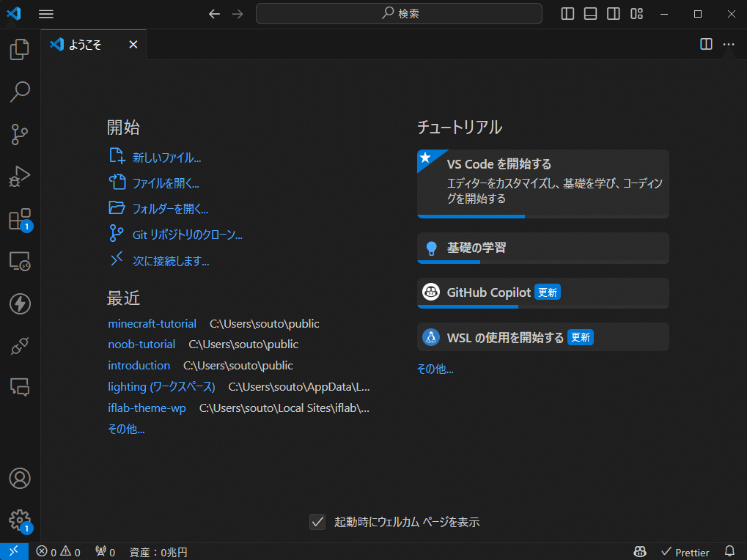Minimize the VS Code window
Screen dimensions: 747x560
(x=664, y=14)
